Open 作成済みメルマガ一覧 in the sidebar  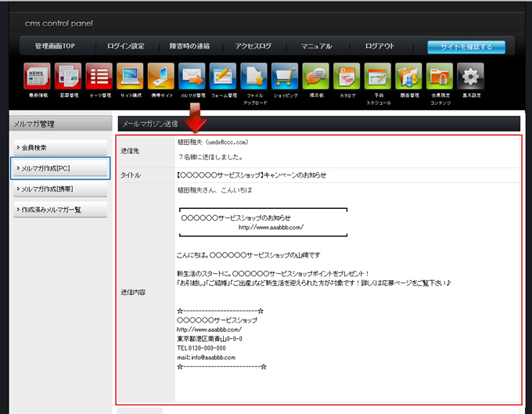coord(59,210)
